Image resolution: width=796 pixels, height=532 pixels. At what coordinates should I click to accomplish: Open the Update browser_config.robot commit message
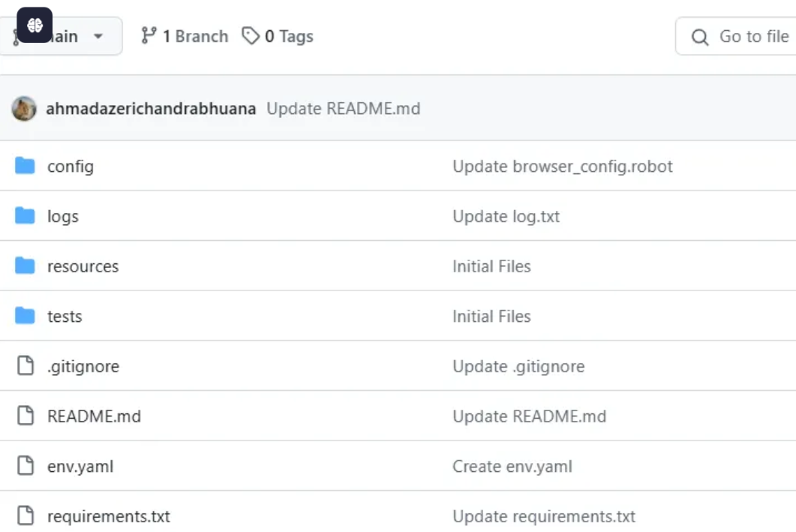pyautogui.click(x=562, y=166)
